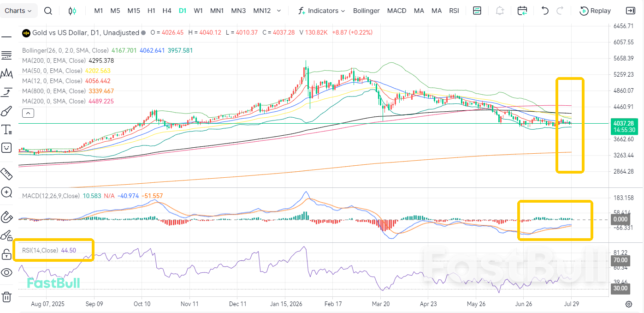The width and height of the screenshot is (644, 313).
Task: Select MA(50, 0, EMA, Close) legend
Action: coord(53,71)
